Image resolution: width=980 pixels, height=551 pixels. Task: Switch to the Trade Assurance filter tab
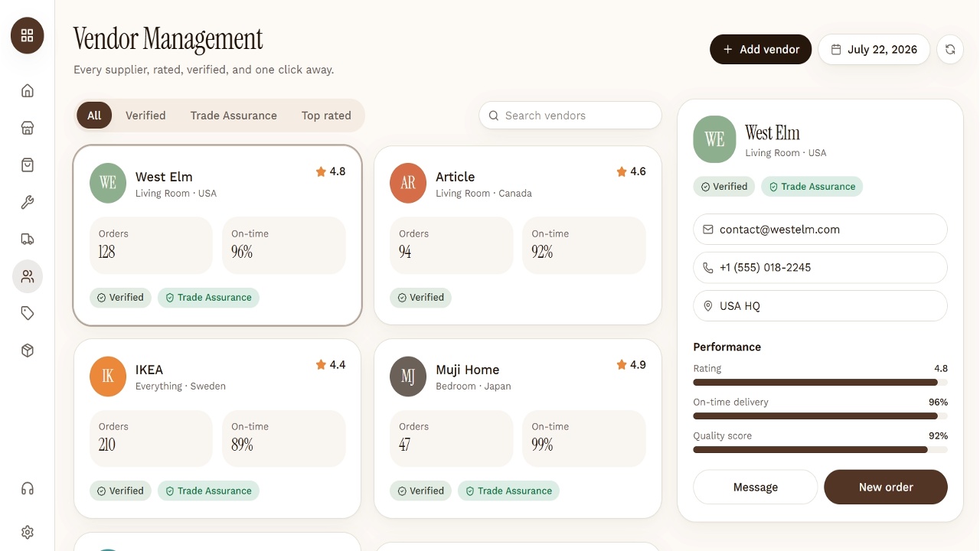coord(234,116)
